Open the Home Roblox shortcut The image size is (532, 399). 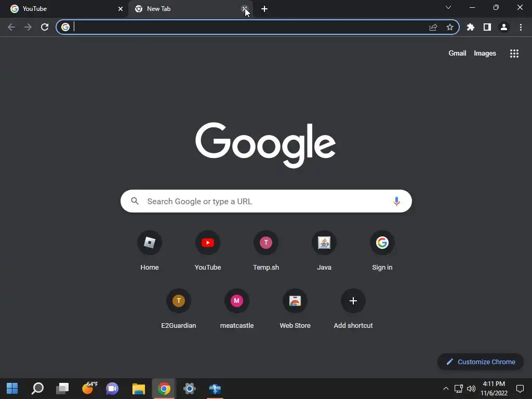coord(150,251)
